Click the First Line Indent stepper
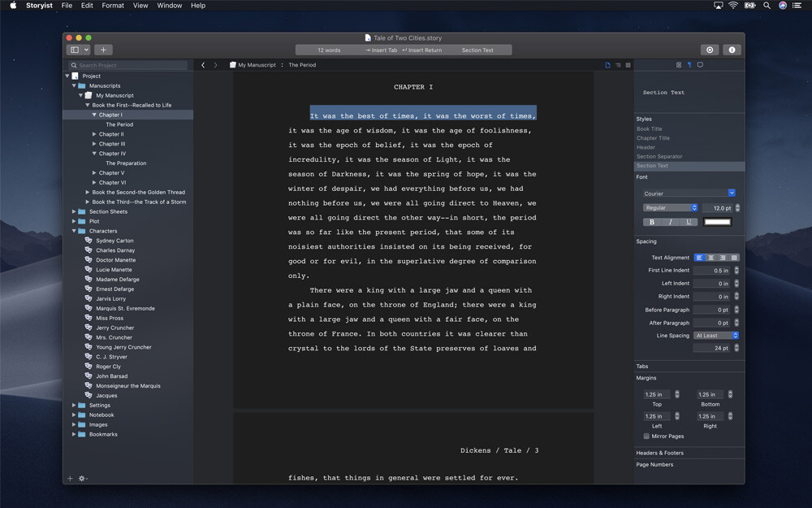This screenshot has height=508, width=812. tap(736, 271)
